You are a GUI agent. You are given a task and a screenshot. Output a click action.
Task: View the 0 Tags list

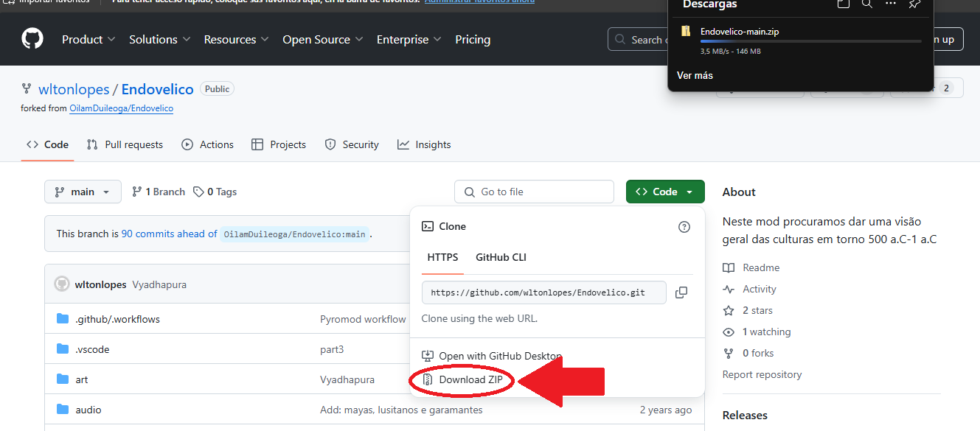(215, 192)
